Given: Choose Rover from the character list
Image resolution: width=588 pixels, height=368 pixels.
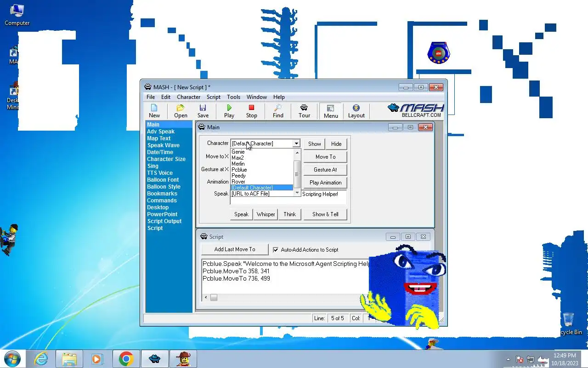Looking at the screenshot, I should tap(261, 182).
